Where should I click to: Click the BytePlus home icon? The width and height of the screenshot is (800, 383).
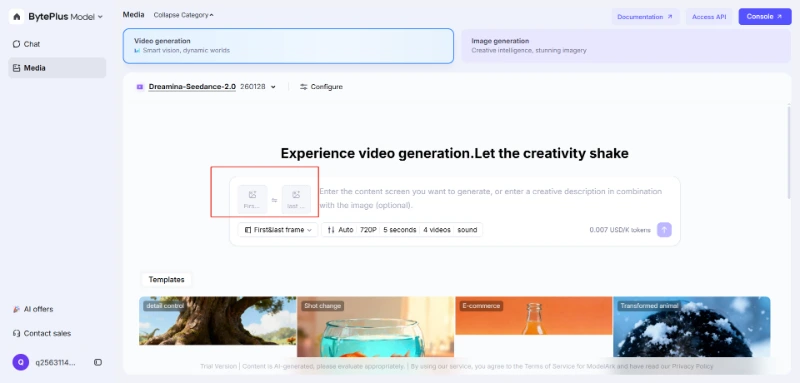(x=16, y=16)
